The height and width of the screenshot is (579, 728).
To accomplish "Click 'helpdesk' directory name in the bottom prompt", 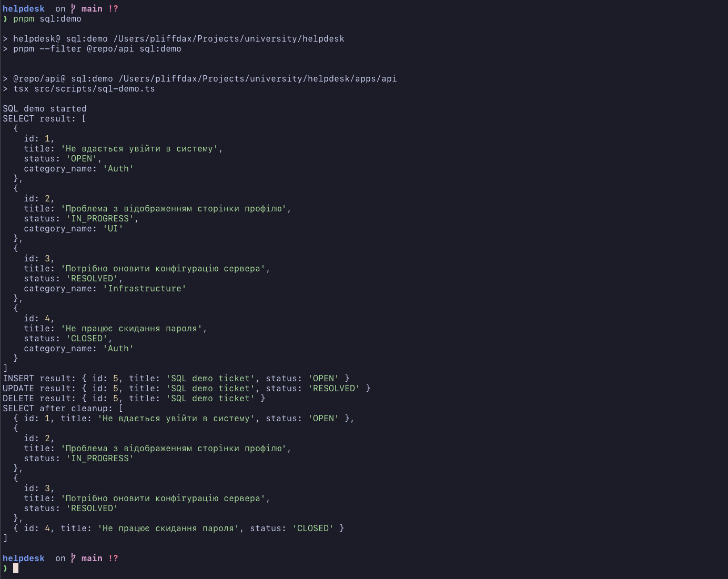I will [x=24, y=558].
